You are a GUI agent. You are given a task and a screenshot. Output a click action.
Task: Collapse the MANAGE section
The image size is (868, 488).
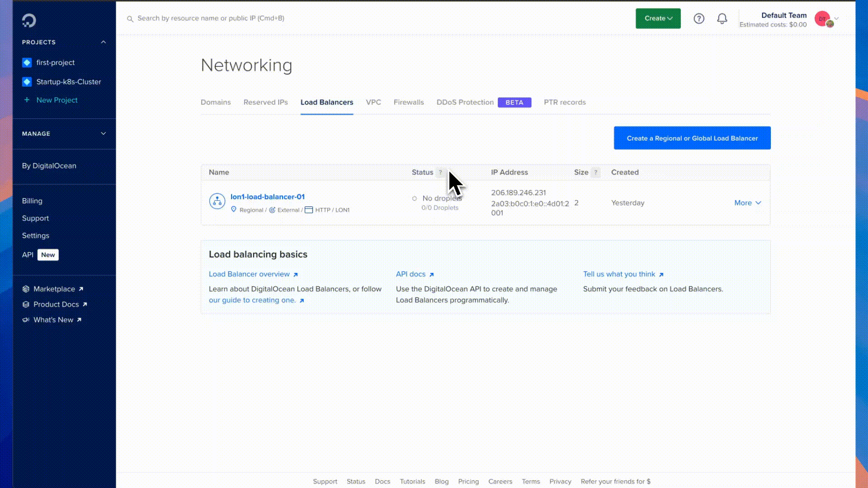tap(104, 134)
